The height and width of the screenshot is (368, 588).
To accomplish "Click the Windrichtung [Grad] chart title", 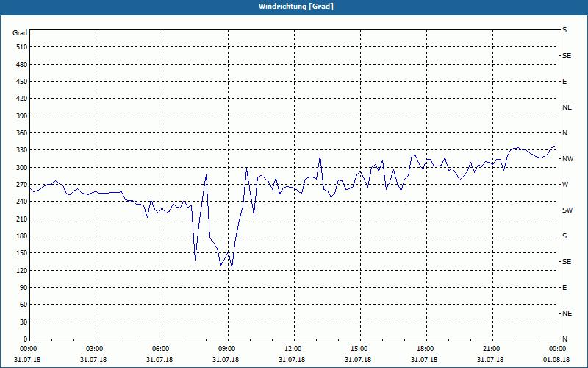I will coord(296,7).
